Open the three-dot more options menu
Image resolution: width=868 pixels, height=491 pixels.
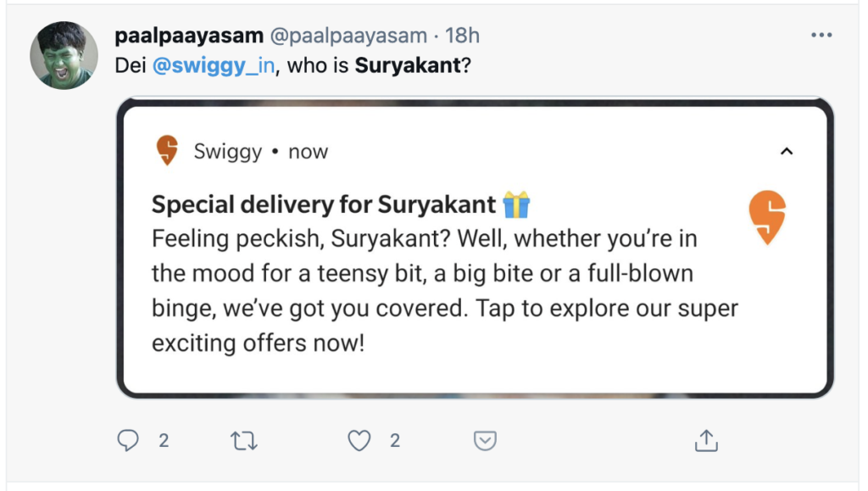[821, 36]
